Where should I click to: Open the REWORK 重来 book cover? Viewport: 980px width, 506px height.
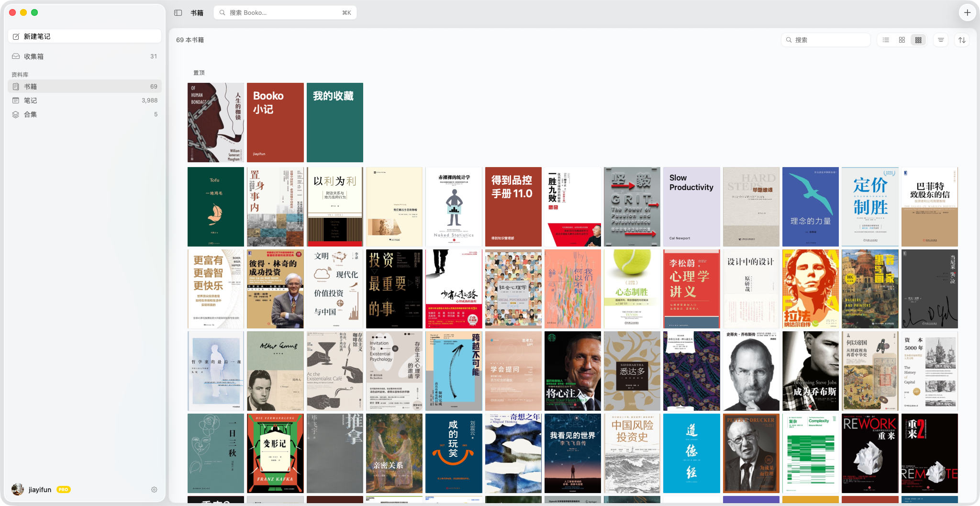point(870,454)
